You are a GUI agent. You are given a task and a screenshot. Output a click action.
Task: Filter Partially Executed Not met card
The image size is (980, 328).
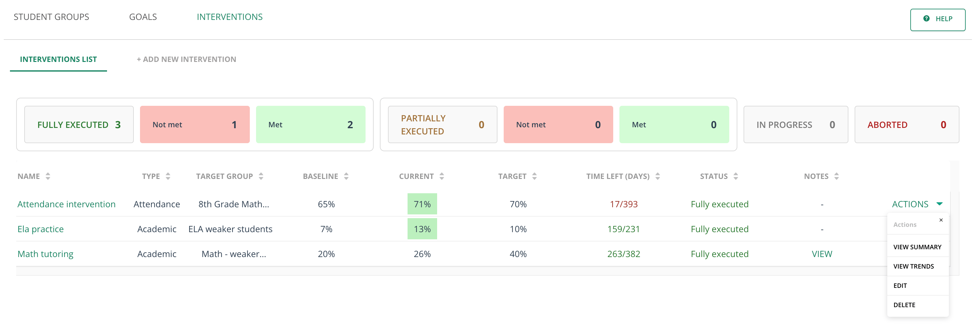[x=558, y=125]
